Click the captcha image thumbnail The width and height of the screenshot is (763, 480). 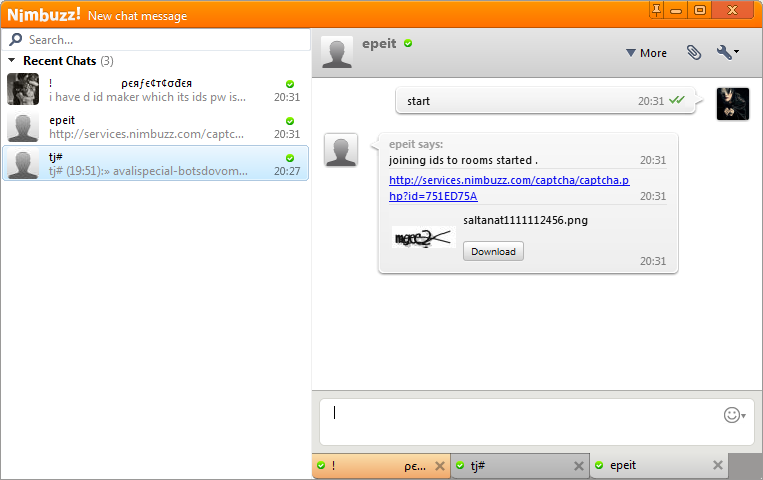(423, 238)
